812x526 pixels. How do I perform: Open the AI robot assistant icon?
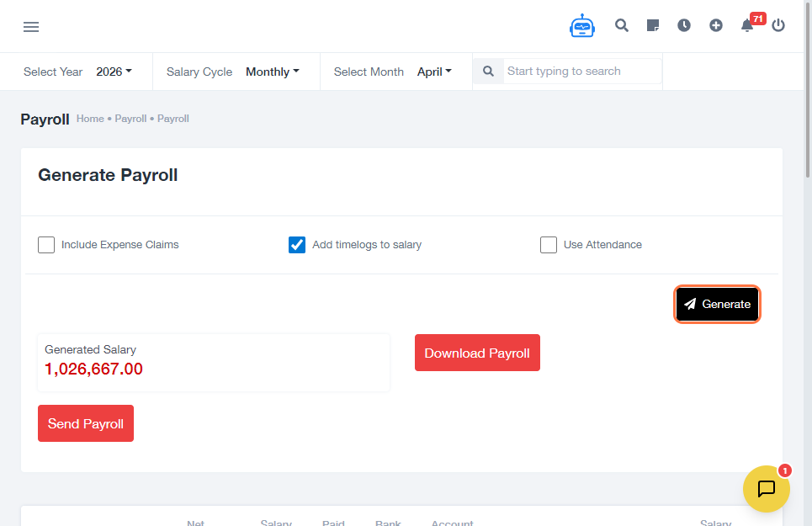(581, 26)
